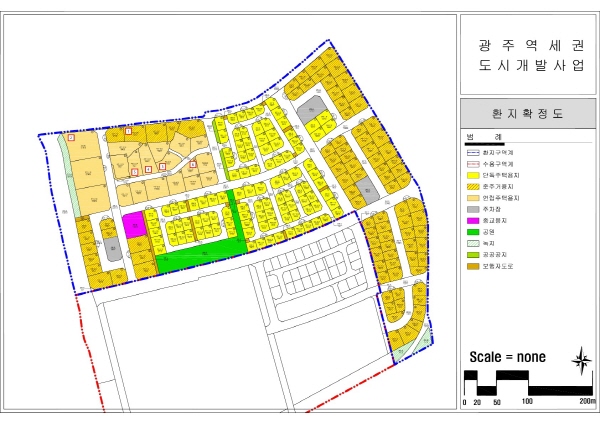The image size is (600, 423).
Task: Click the red 수용구역계 boundary legend symbol
Action: 473,163
